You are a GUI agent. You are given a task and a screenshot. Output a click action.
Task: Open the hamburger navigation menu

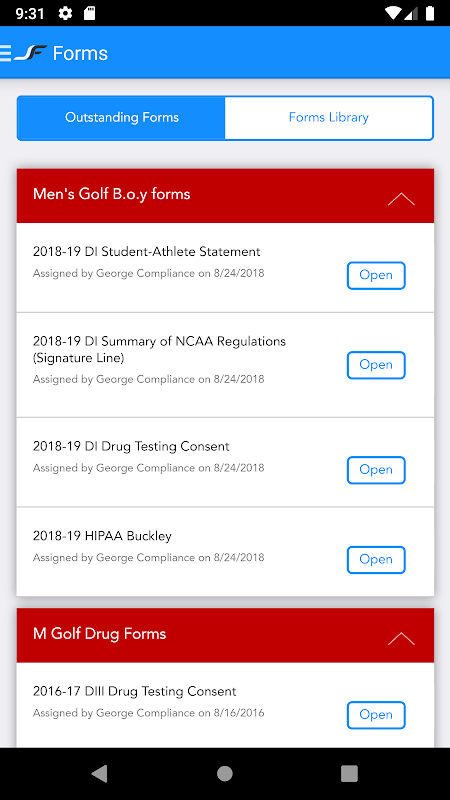click(5, 53)
